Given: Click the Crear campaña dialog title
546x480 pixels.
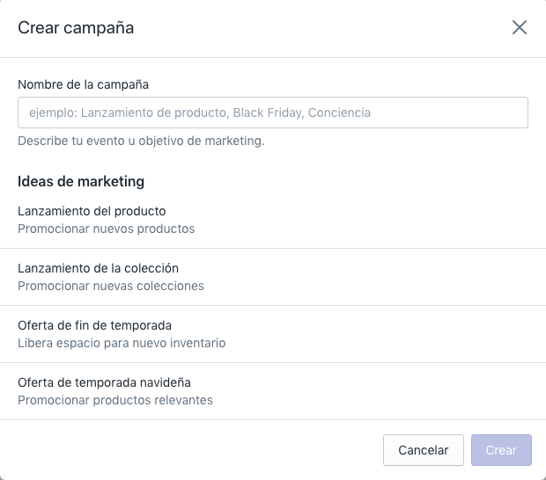Looking at the screenshot, I should click(x=76, y=28).
